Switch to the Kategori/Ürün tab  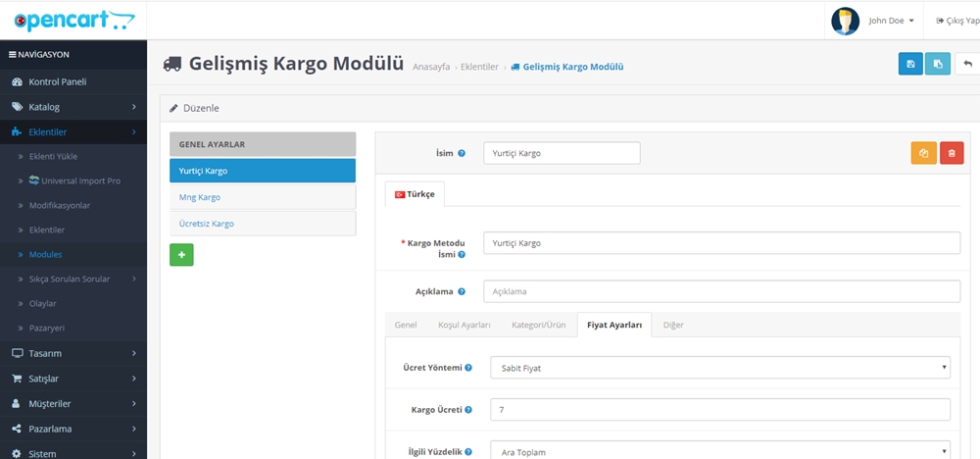click(539, 325)
